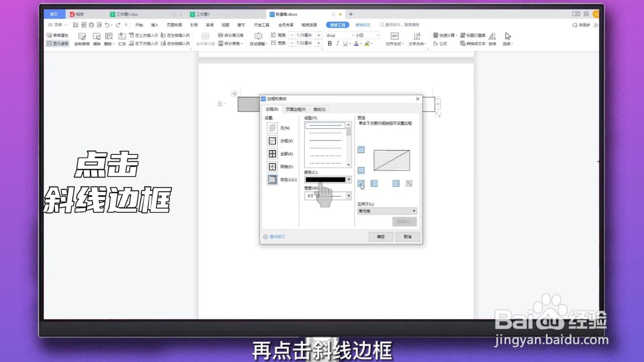Image resolution: width=644 pixels, height=362 pixels.
Task: Open the 操作技巧 help link
Action: point(276,237)
